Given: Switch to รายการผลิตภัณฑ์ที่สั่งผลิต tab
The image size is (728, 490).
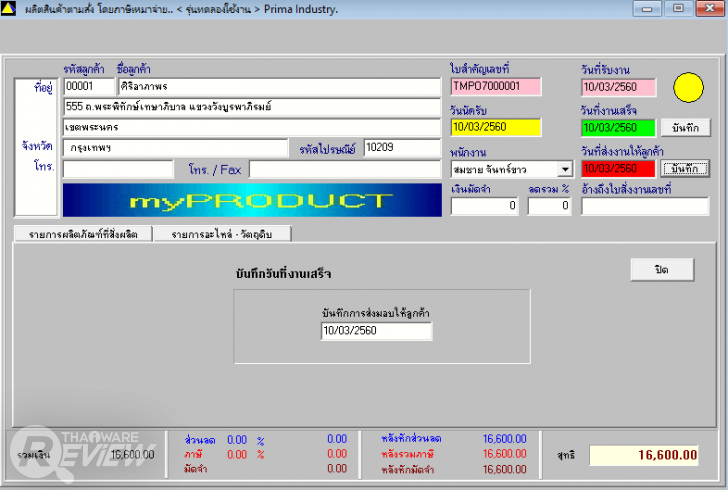Looking at the screenshot, I should click(x=83, y=234).
